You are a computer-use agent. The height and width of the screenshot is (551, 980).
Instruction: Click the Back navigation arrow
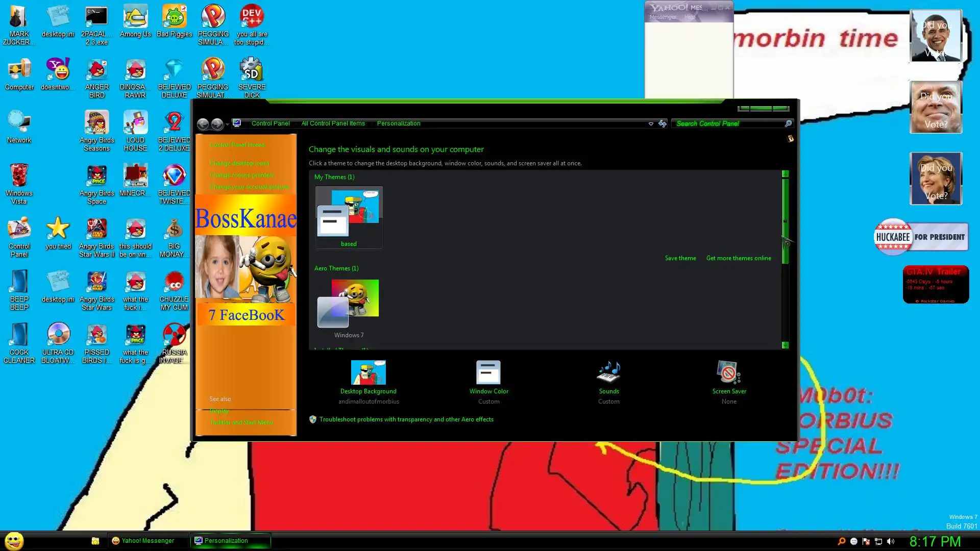(203, 124)
